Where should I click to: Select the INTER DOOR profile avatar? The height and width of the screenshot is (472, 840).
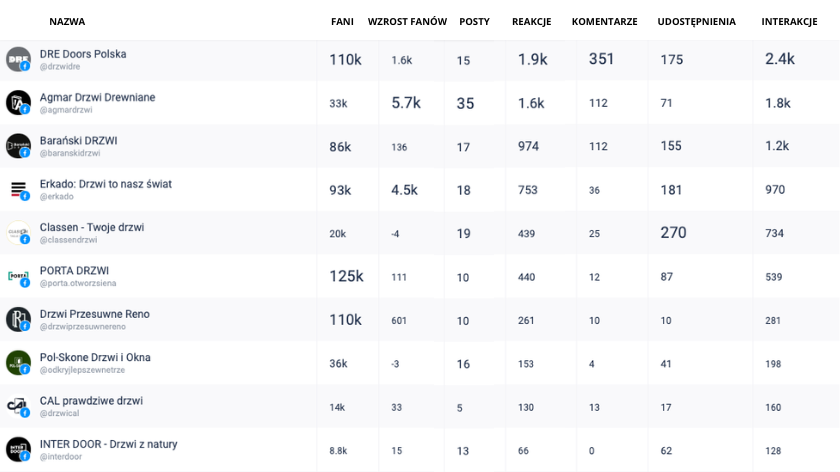click(x=18, y=449)
